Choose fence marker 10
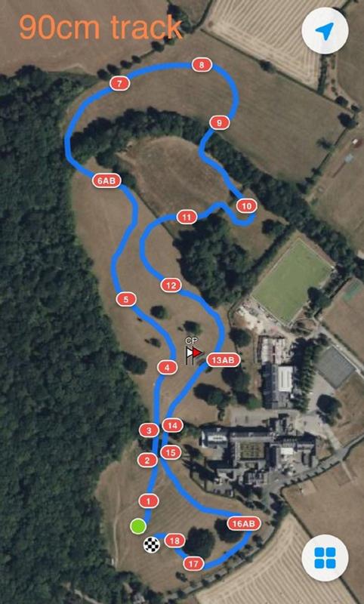Image resolution: width=364 pixels, height=604 pixels. (246, 206)
